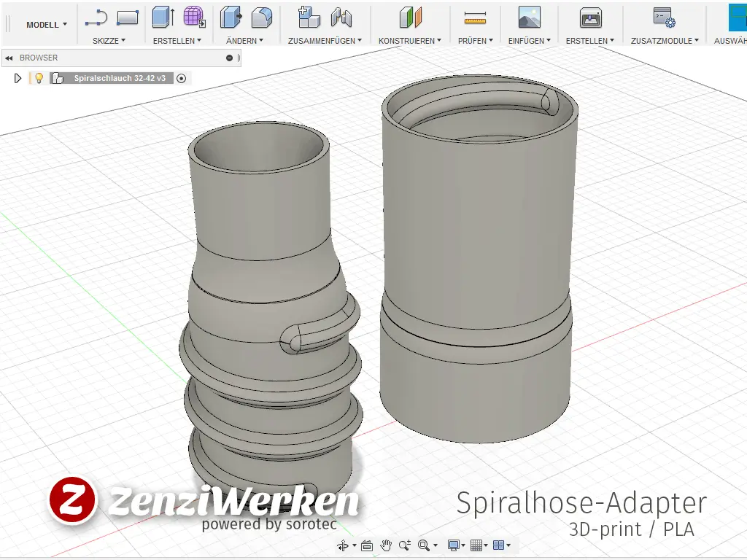Click the Scripts and Add-Ins icon

point(664,17)
